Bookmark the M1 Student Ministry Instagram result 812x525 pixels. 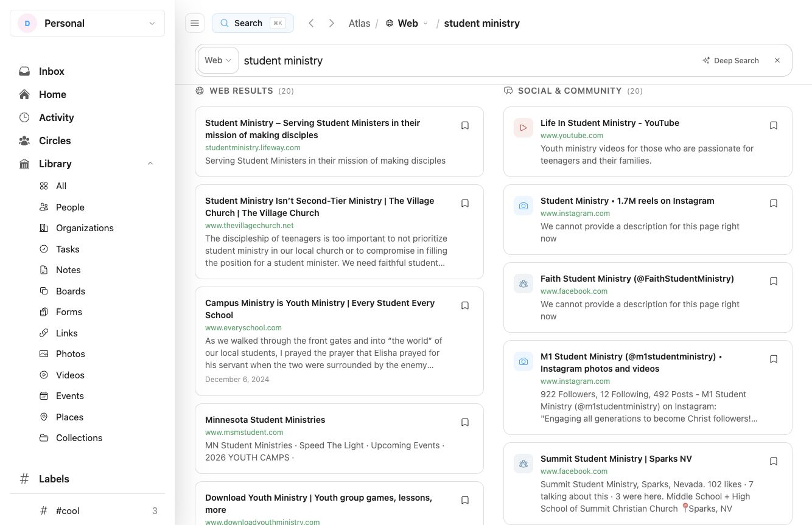tap(774, 359)
